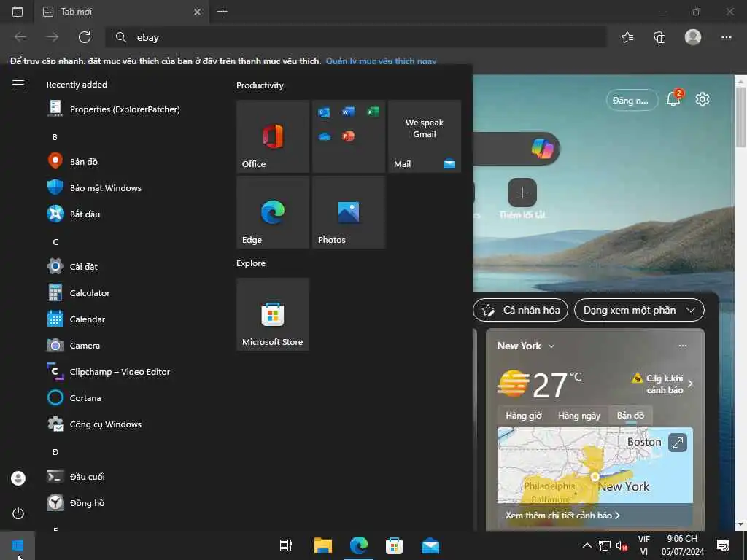Expand Start menu hamburger navigation
The image size is (747, 560).
[x=18, y=85]
